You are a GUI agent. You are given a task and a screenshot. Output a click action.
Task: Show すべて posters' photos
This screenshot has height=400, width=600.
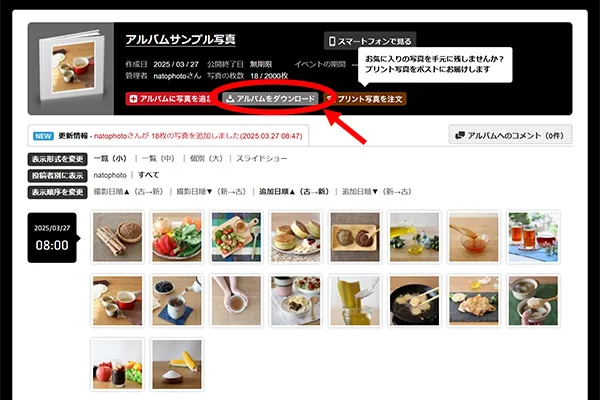point(148,175)
